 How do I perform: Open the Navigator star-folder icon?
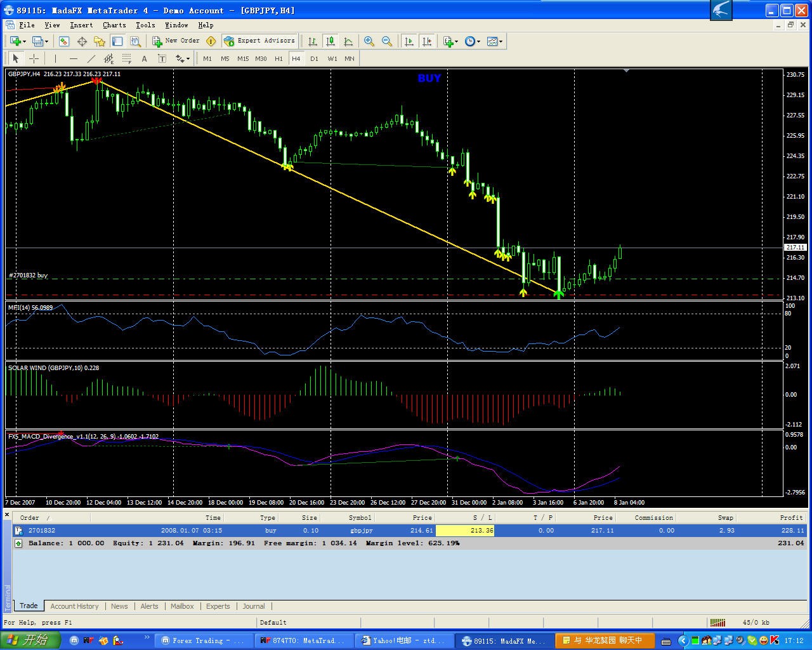tap(100, 41)
